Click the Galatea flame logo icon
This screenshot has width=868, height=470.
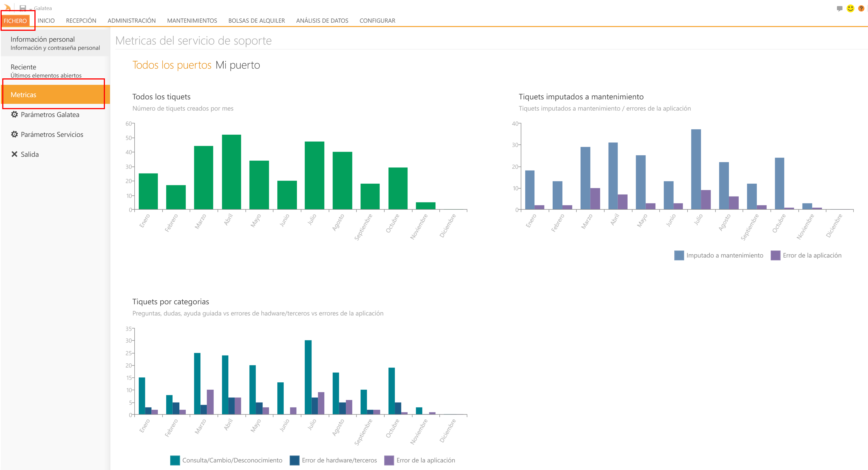pos(7,7)
